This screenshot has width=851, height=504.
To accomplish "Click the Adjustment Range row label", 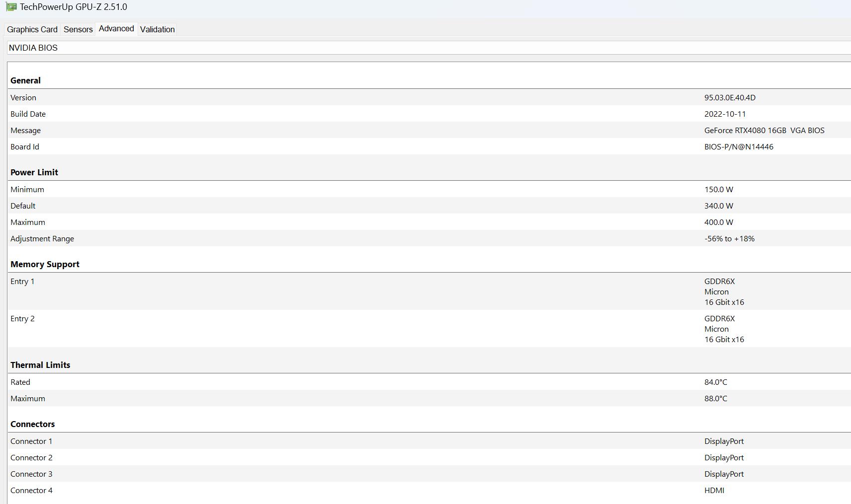I will pos(42,239).
